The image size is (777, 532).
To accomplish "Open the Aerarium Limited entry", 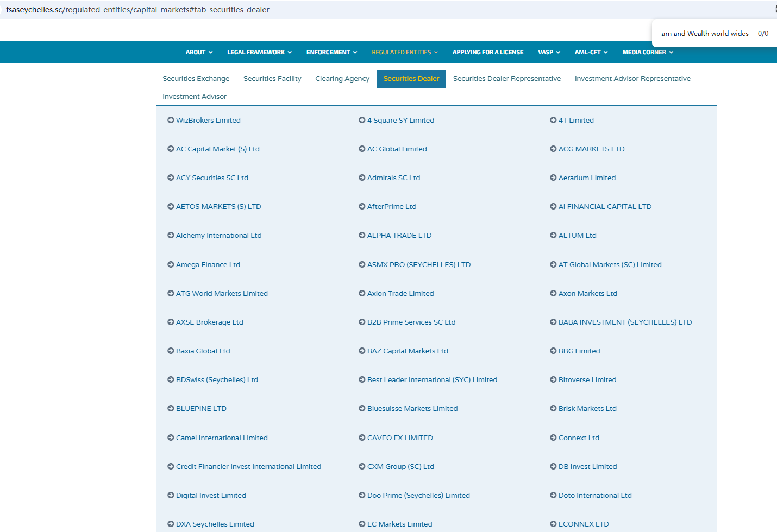I will tap(587, 178).
